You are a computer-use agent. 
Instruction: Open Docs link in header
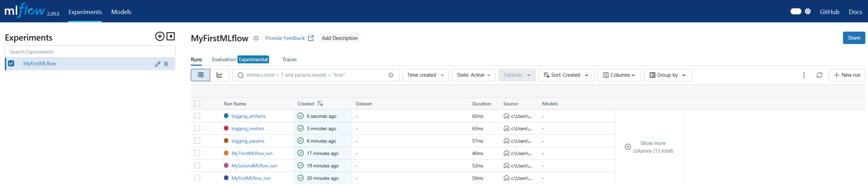[x=855, y=12]
